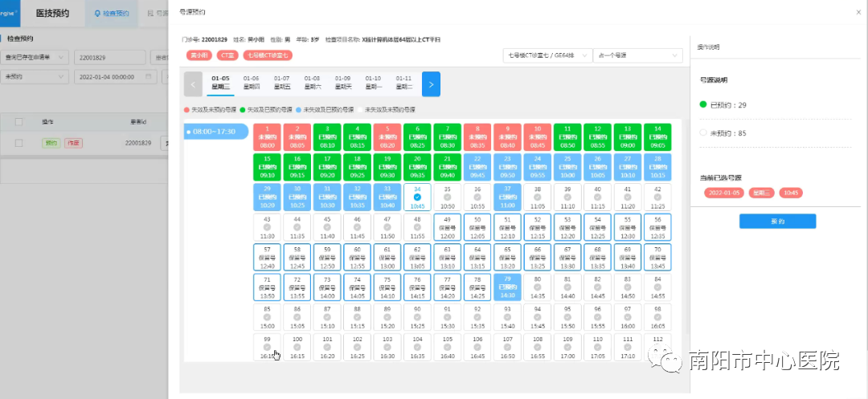Click red 作废 button in background row
Image resolution: width=868 pixels, height=399 pixels.
pos(73,143)
